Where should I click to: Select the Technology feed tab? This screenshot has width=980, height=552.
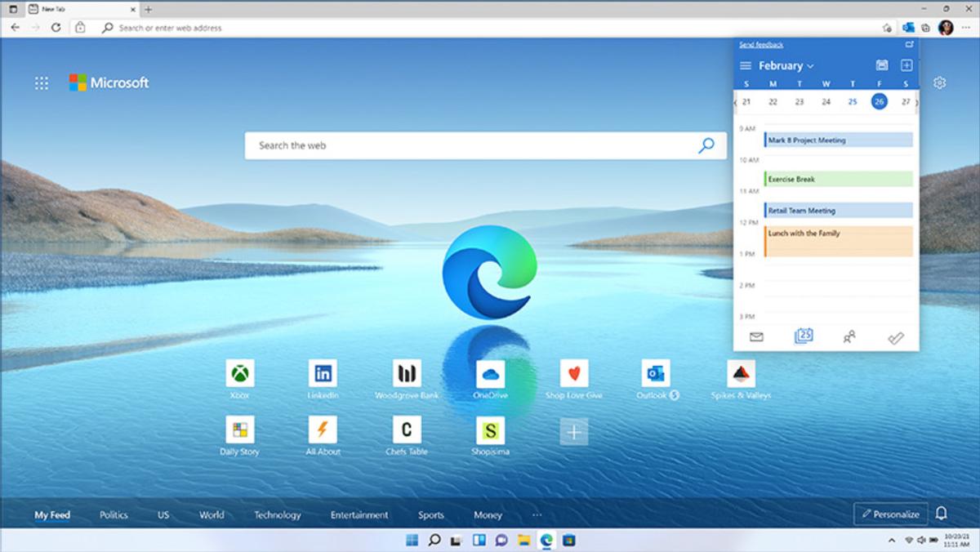point(277,514)
